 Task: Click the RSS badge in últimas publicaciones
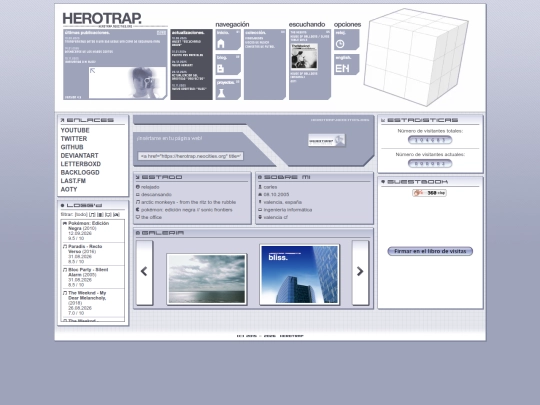tap(161, 33)
